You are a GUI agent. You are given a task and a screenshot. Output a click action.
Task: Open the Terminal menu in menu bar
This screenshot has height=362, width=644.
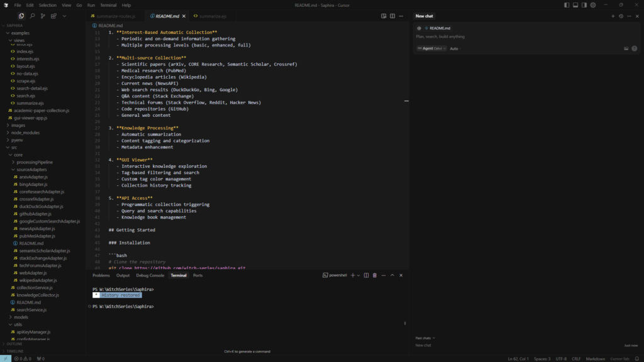click(108, 5)
